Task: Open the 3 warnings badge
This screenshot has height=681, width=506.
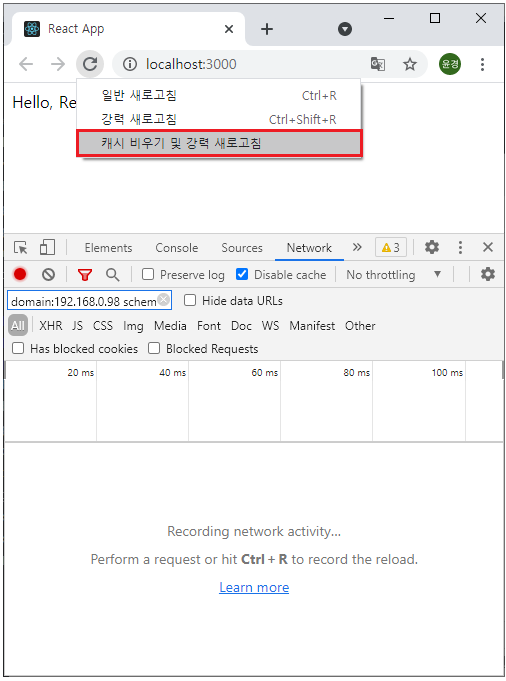Action: point(390,248)
